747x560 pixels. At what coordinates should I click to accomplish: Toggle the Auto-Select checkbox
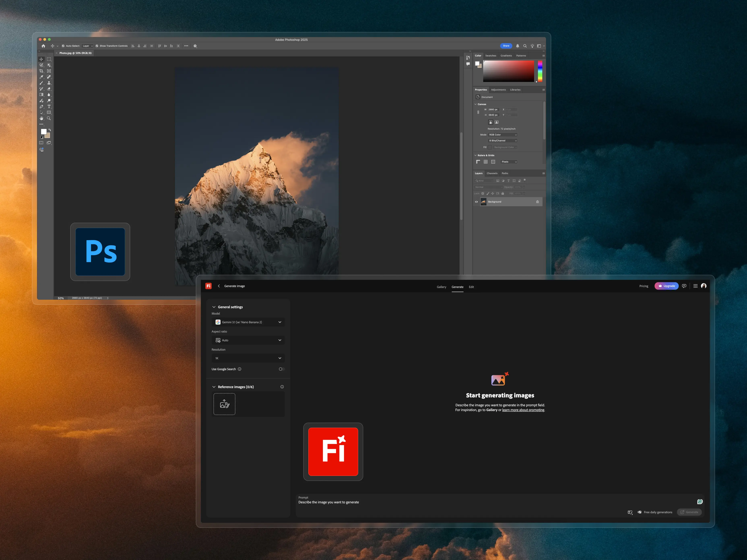click(63, 46)
